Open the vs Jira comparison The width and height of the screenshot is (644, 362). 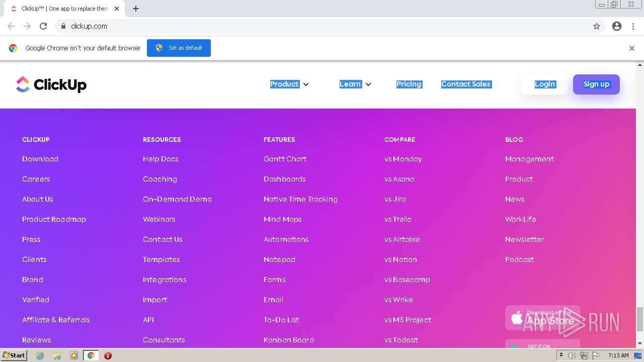coord(395,199)
